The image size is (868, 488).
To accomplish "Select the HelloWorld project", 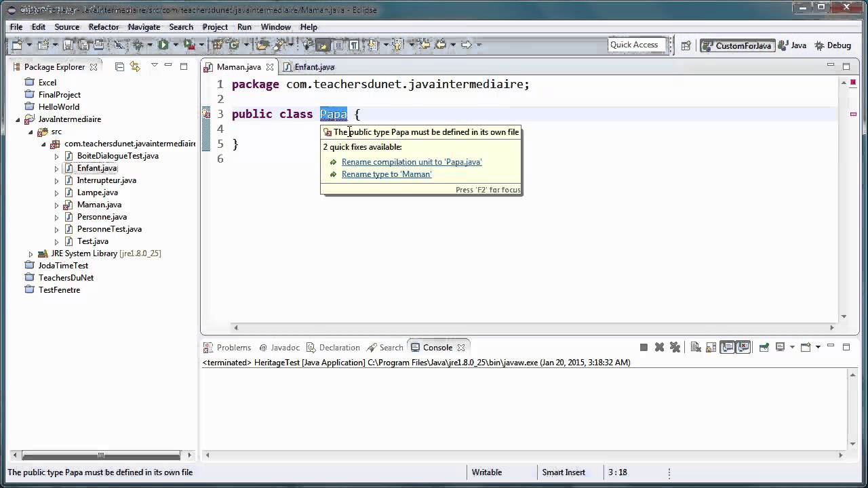I will click(x=59, y=107).
